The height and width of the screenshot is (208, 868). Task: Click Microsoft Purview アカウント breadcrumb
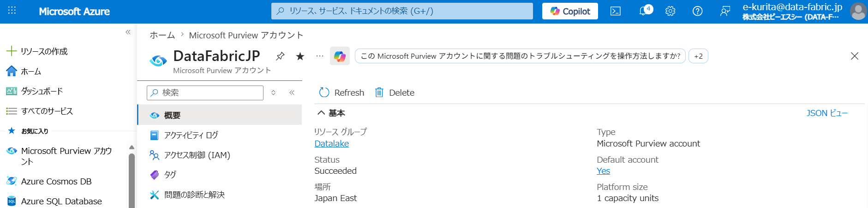point(246,35)
